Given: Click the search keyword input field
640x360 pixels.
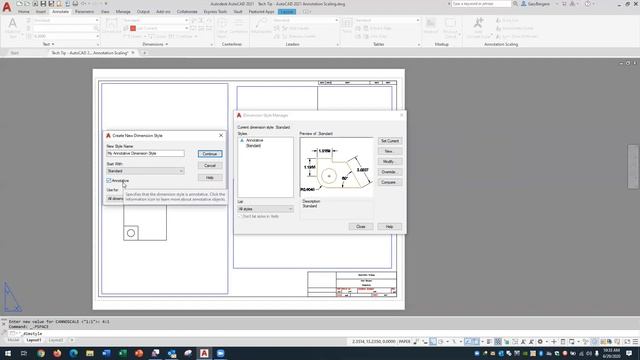Looking at the screenshot, I should point(481,4).
